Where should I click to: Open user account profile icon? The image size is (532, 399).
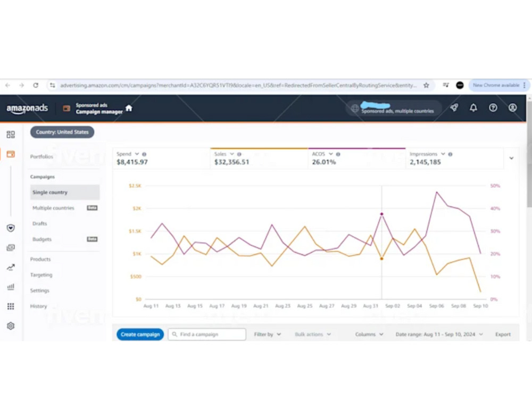[513, 108]
